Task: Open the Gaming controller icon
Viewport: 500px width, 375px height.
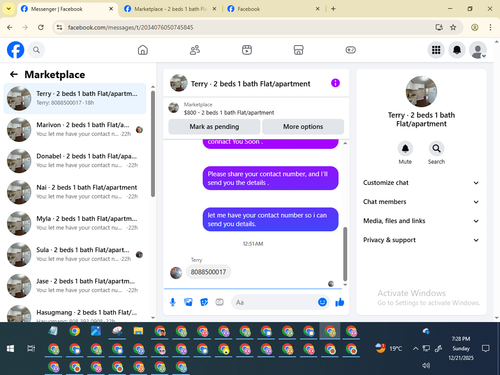Action: tap(350, 50)
